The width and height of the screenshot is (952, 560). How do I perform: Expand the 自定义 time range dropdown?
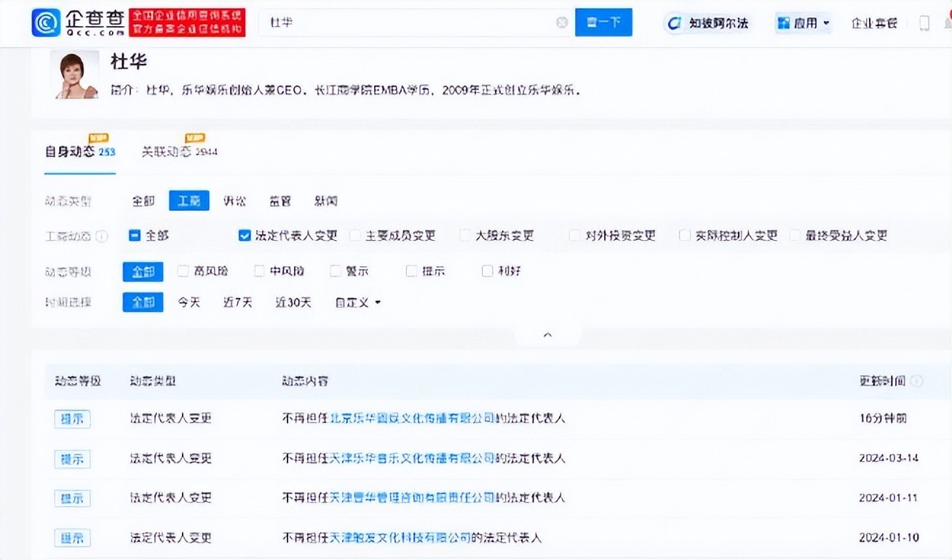point(357,303)
